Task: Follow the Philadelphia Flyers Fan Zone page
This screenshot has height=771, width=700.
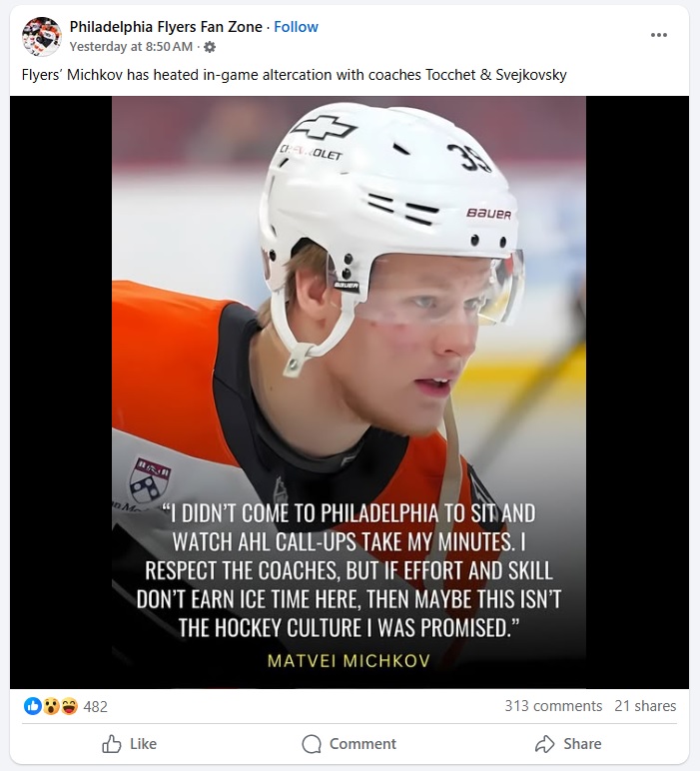Action: click(x=296, y=27)
